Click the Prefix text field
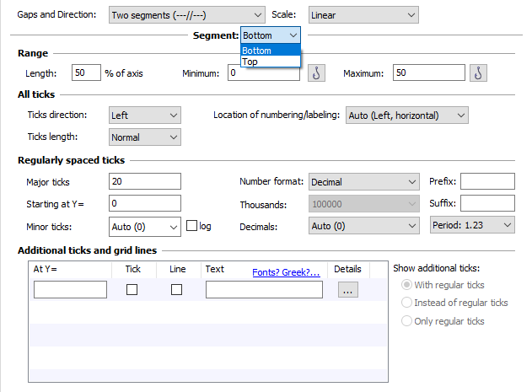532x392 pixels. point(486,181)
